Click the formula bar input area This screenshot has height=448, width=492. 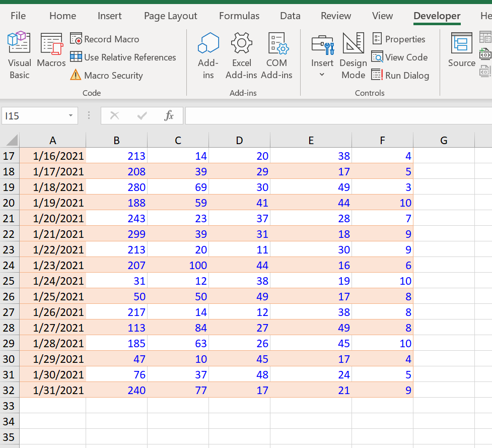(337, 116)
